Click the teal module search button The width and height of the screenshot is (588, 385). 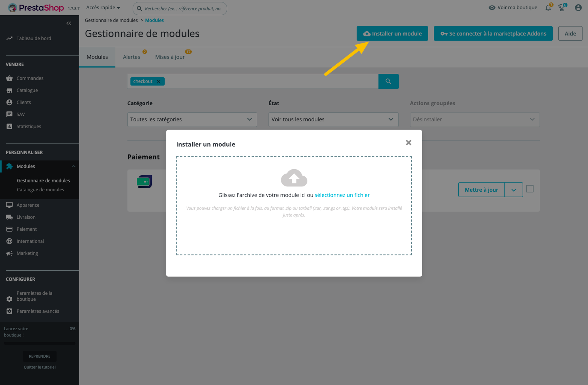point(388,81)
